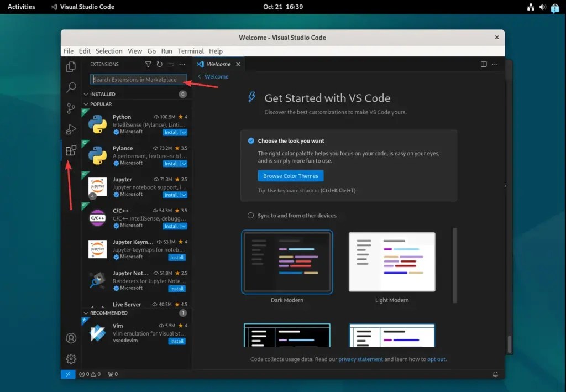This screenshot has width=566, height=392.
Task: Click the Browse Color Themes button
Action: click(x=291, y=176)
